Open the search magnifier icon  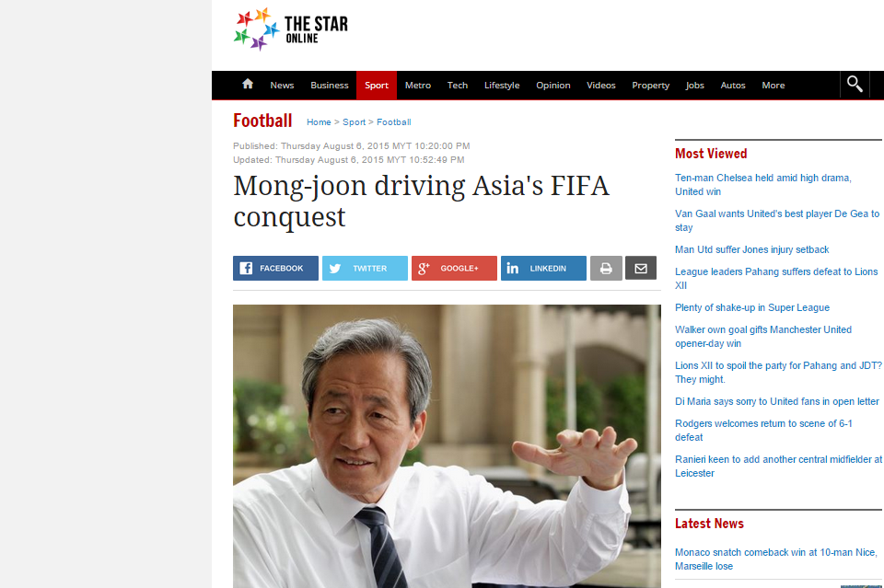click(855, 85)
